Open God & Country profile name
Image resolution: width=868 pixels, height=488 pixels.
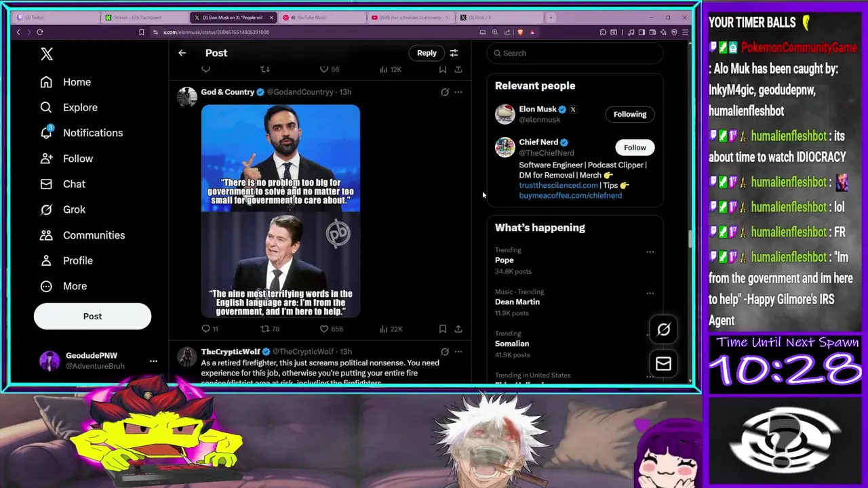tap(228, 92)
